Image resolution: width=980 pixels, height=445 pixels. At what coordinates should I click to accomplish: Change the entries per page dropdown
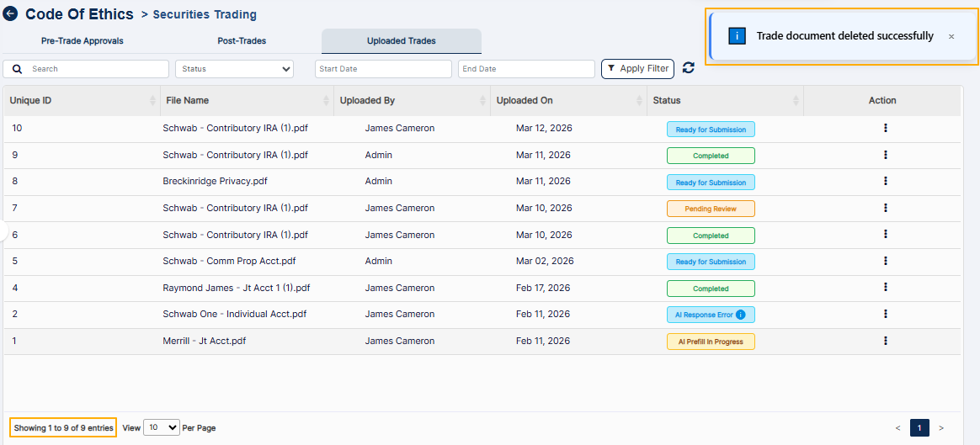162,427
